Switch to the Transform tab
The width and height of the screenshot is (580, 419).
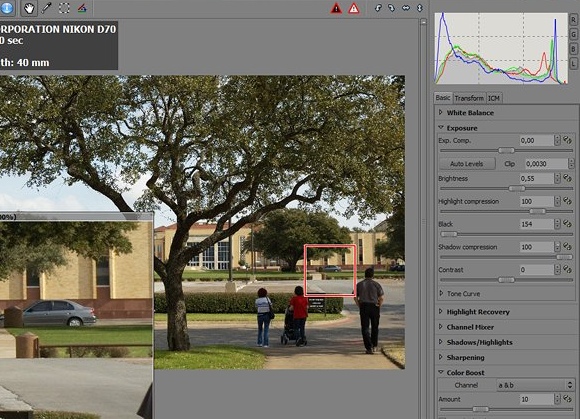tap(469, 98)
